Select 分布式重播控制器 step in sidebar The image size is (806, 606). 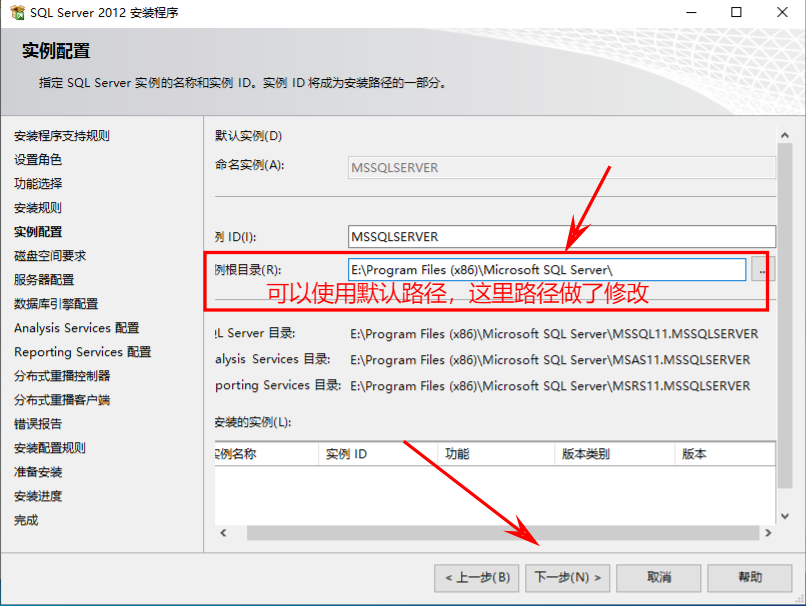(x=62, y=376)
